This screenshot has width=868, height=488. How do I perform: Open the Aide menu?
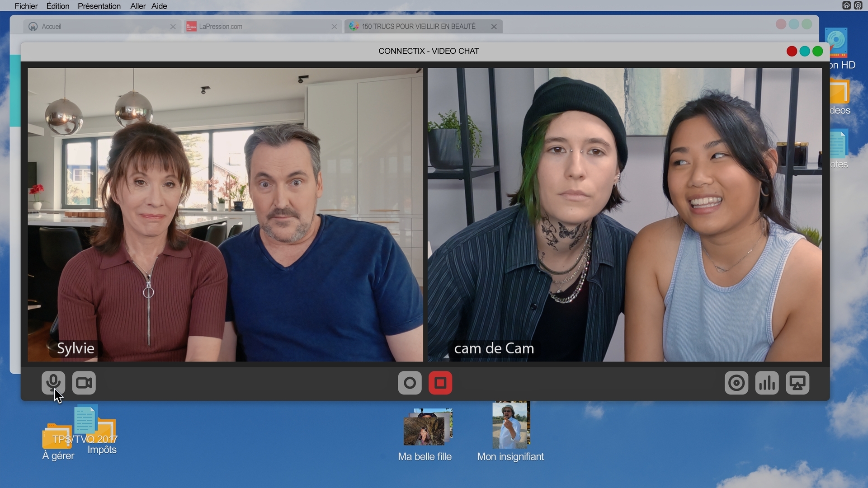coord(159,6)
